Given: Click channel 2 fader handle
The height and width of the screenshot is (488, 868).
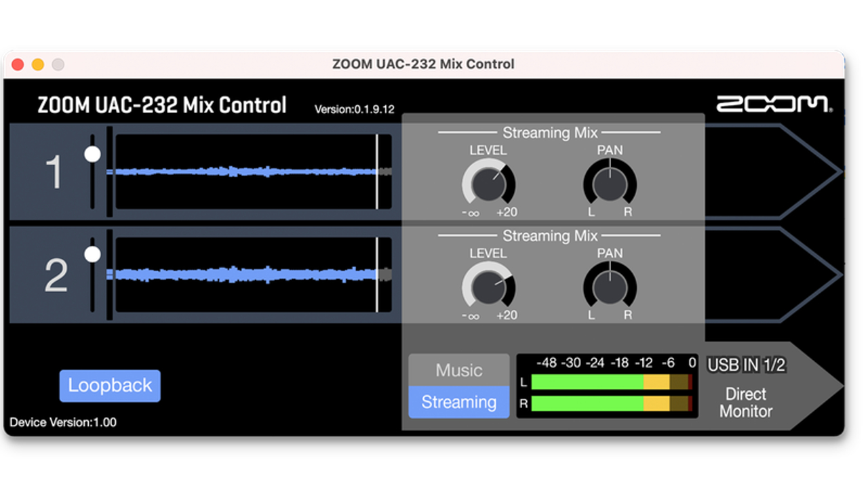Looking at the screenshot, I should point(92,254).
